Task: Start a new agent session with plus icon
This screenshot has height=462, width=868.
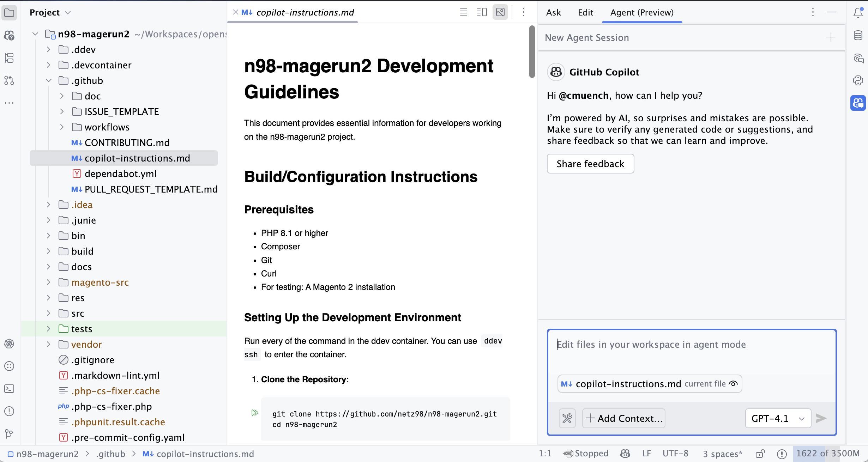Action: tap(831, 37)
